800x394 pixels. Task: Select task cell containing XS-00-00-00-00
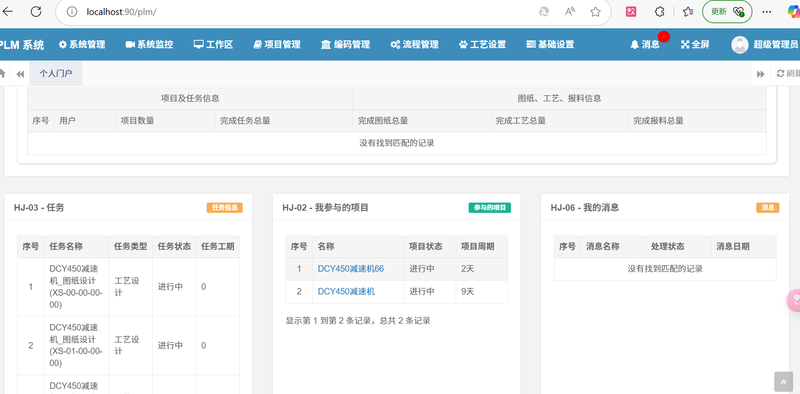(x=76, y=287)
